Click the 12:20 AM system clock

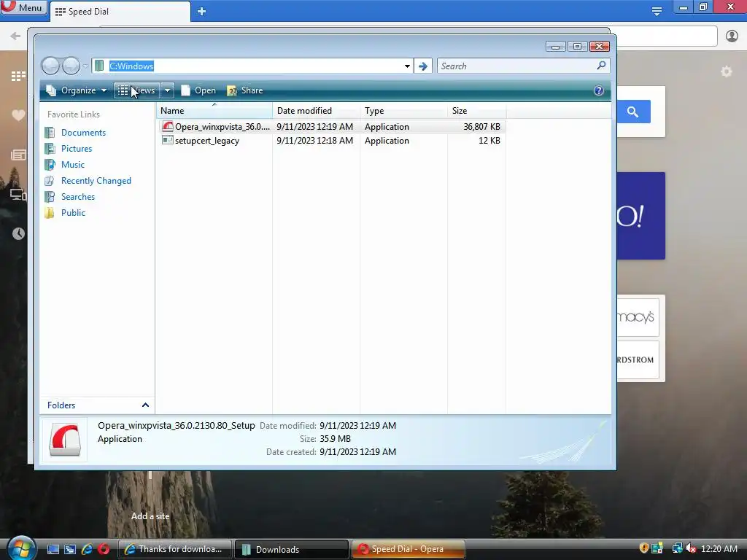coord(719,548)
